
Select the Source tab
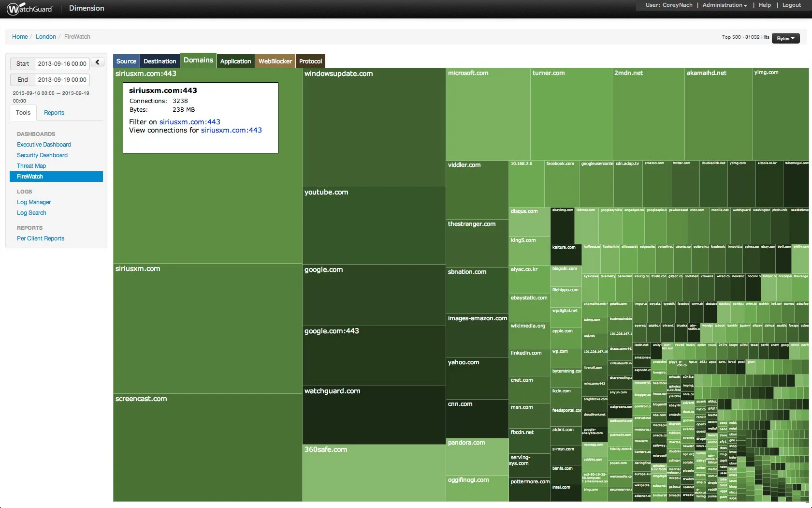point(126,61)
